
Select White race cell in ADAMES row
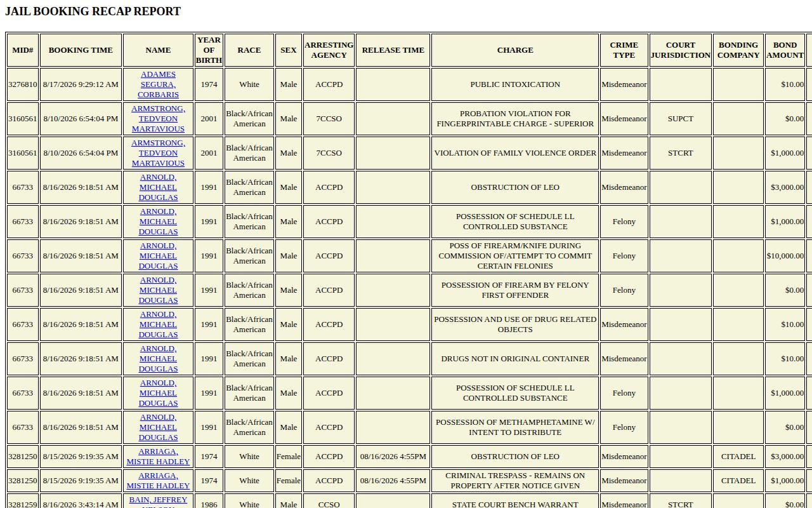tap(249, 84)
